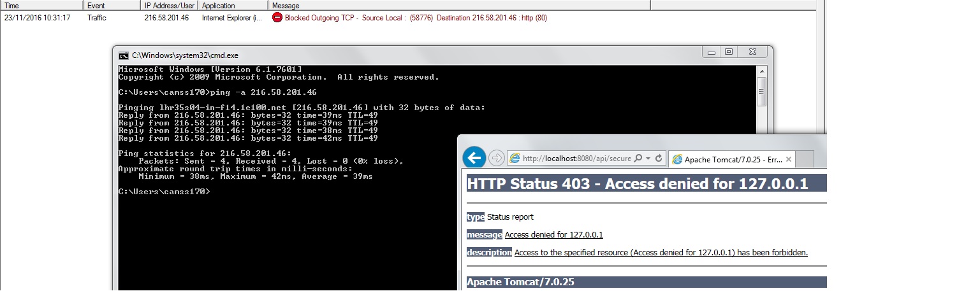Click the 'Microsoft Windows [Version 6.1.7601]' line
The width and height of the screenshot is (980, 291).
(210, 69)
